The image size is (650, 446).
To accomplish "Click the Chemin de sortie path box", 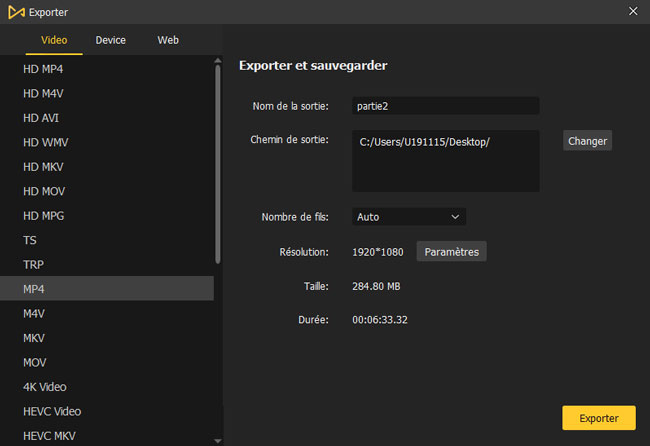I will point(445,160).
